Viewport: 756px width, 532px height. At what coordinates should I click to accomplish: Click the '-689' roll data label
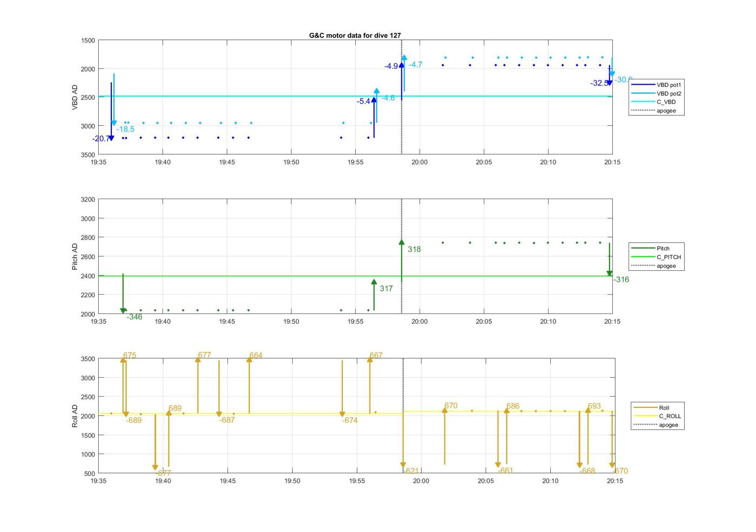tap(133, 420)
